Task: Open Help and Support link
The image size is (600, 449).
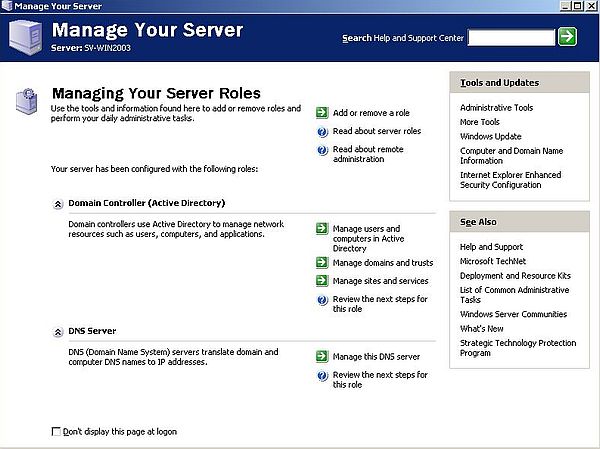Action: tap(491, 247)
